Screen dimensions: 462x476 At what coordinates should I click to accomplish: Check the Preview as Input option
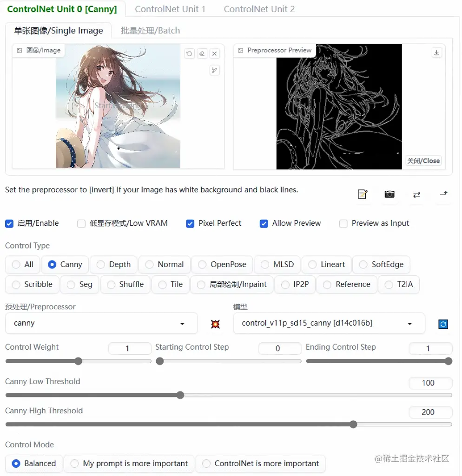[343, 223]
